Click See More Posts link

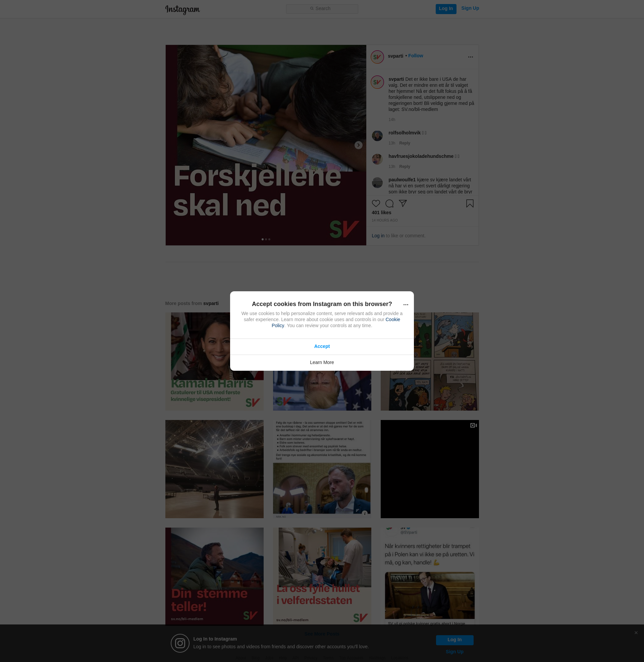(x=322, y=634)
